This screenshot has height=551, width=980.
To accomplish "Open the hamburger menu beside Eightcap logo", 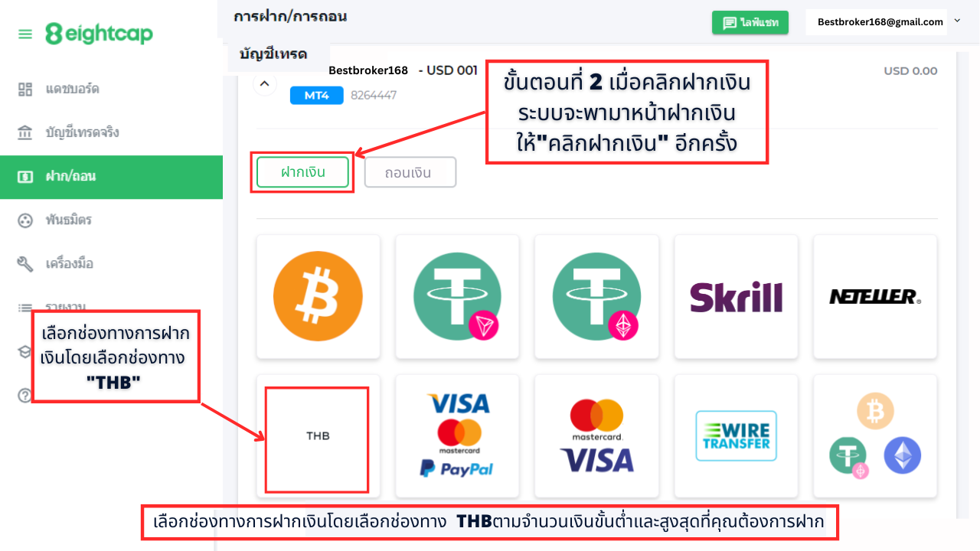I will point(25,34).
